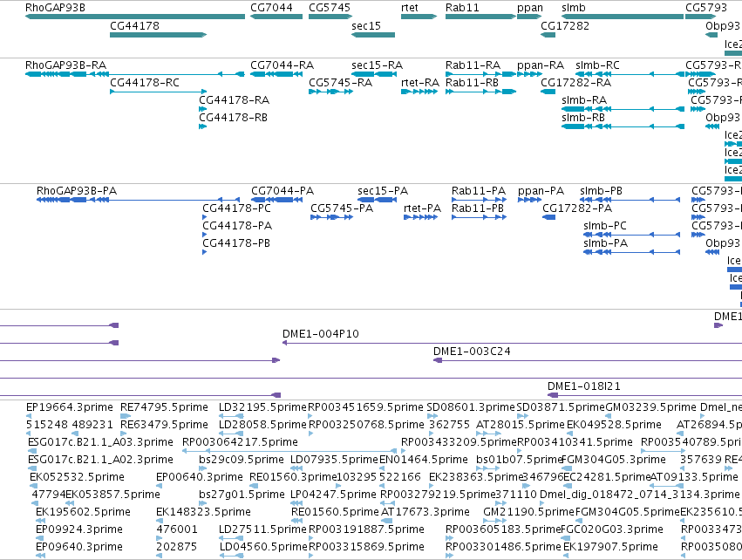Select the CG7044 gene arrow
Viewport: 742px width, 560px height.
point(276,17)
